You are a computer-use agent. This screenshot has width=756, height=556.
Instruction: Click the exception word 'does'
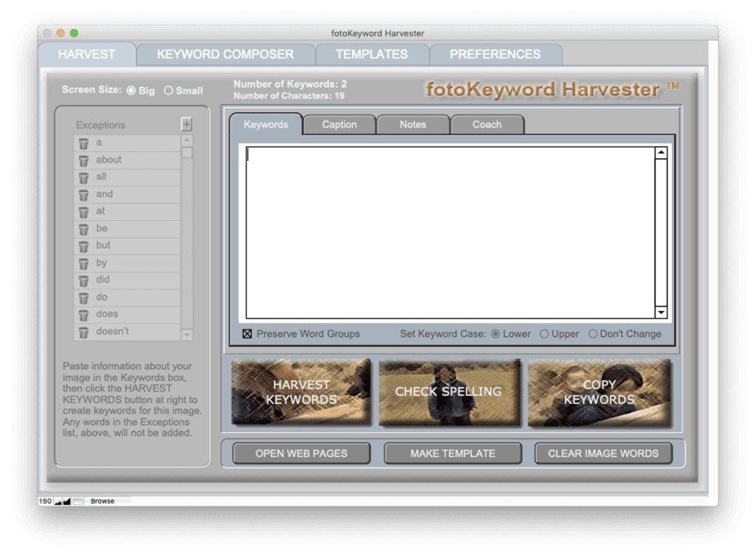(106, 314)
